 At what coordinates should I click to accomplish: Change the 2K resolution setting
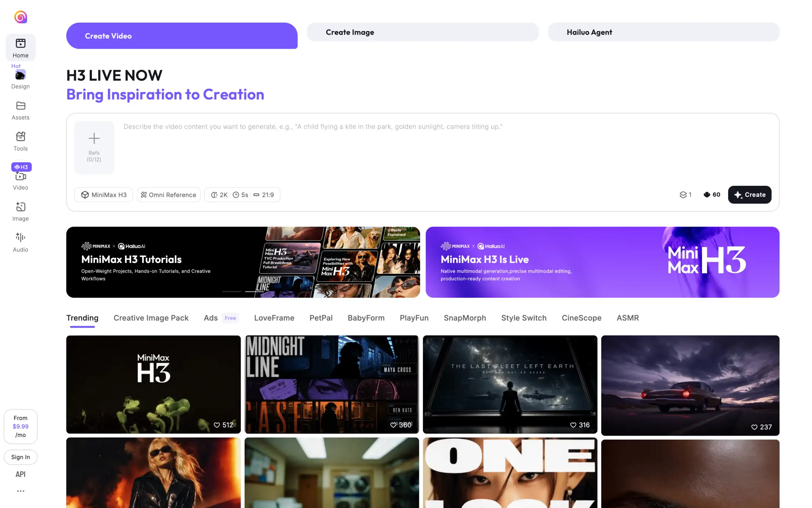(219, 195)
